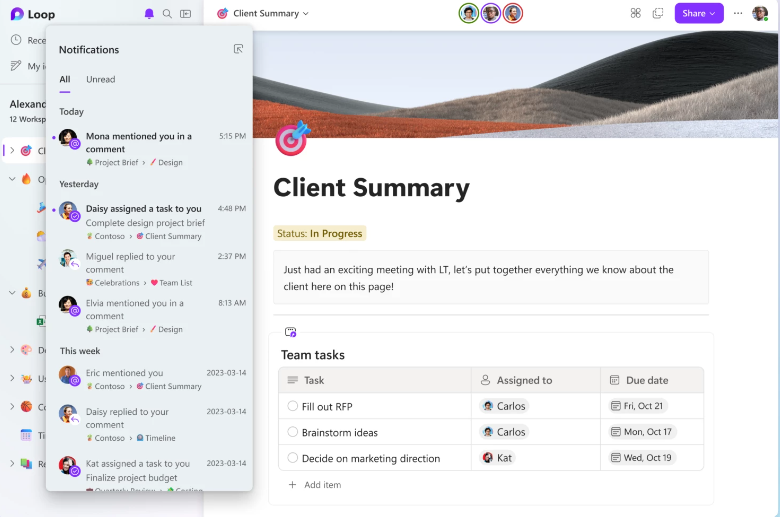Tick Decide on marketing direction task

pyautogui.click(x=293, y=458)
